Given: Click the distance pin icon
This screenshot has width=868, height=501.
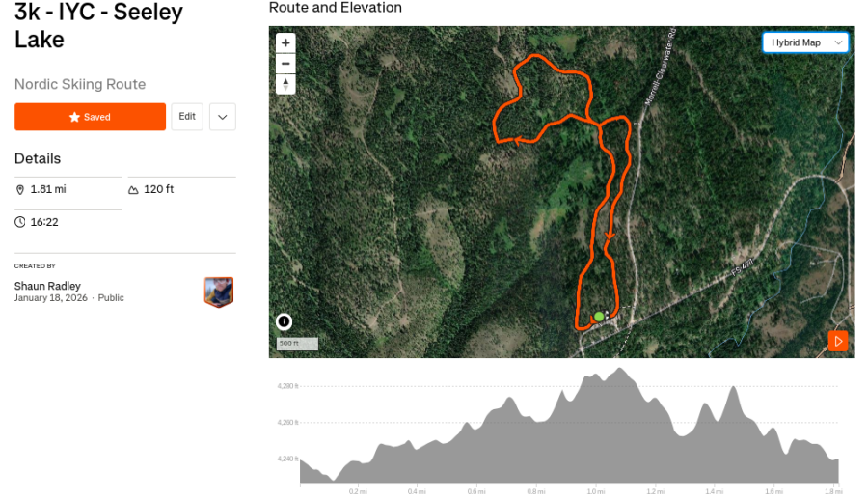Looking at the screenshot, I should pos(20,190).
